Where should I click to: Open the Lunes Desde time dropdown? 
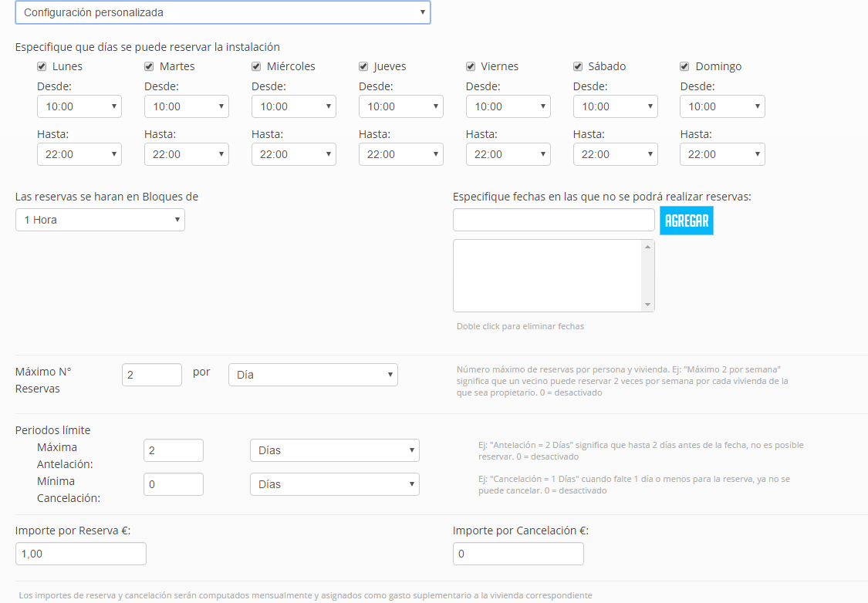pyautogui.click(x=79, y=106)
